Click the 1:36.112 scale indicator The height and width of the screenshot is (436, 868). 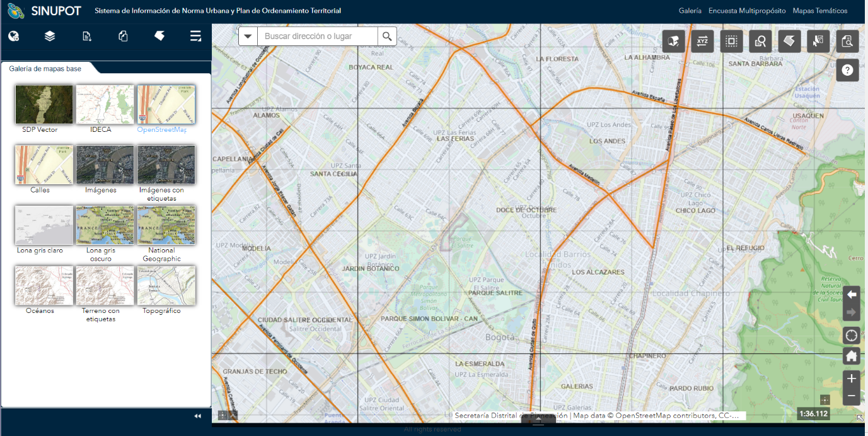click(813, 414)
